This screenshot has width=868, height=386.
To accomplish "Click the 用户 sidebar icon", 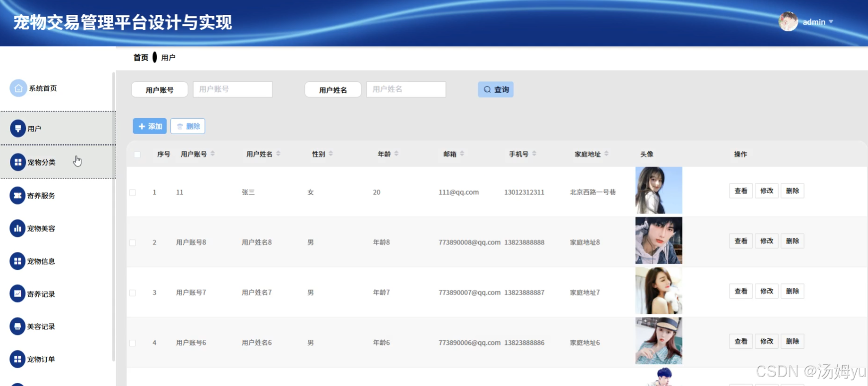I will tap(18, 128).
